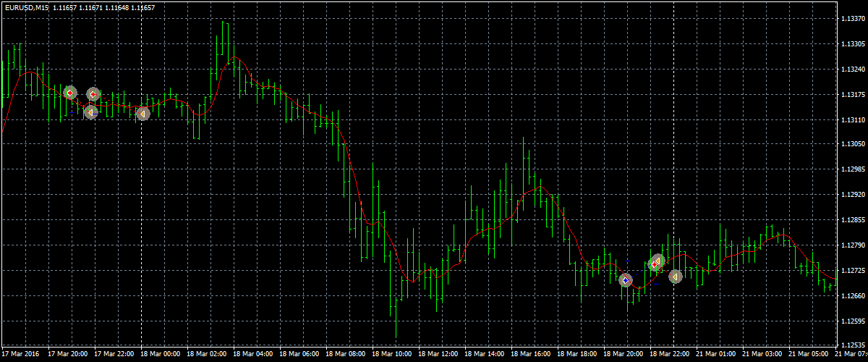Click the 1.12790 price label
The width and height of the screenshot is (868, 362).
point(854,245)
